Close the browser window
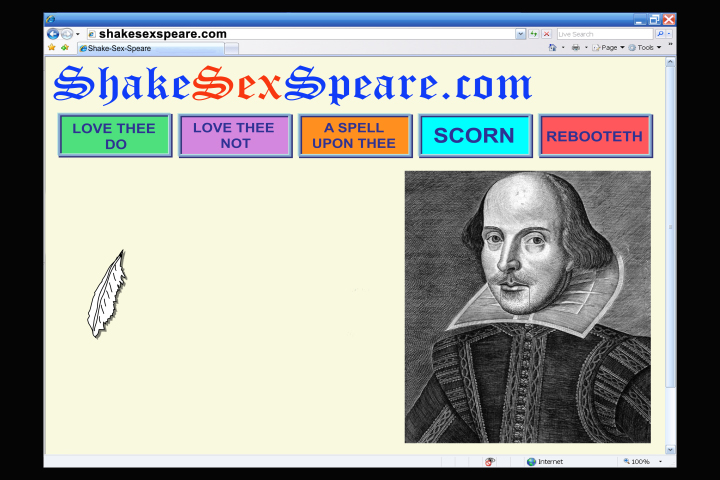 point(669,20)
